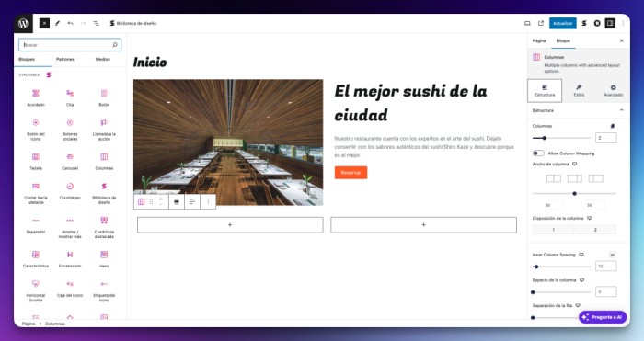Insert the Botón block
This screenshot has width=644, height=341.
click(104, 98)
